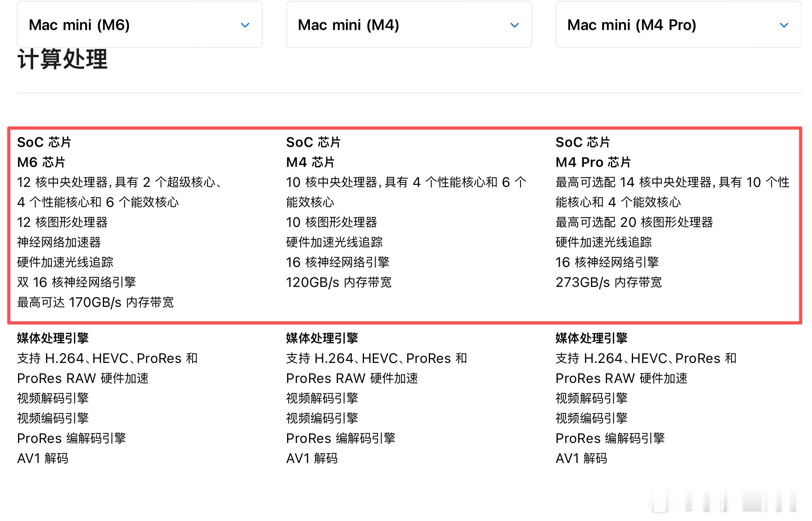Click AV1 解码 in the M4 Pro column
This screenshot has width=812, height=521.
pyautogui.click(x=581, y=458)
